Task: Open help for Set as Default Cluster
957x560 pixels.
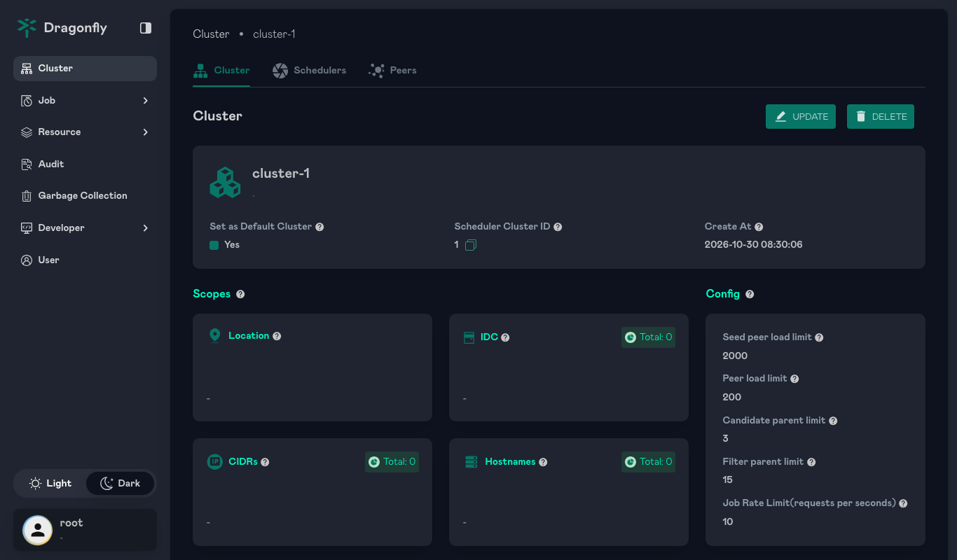Action: point(319,227)
